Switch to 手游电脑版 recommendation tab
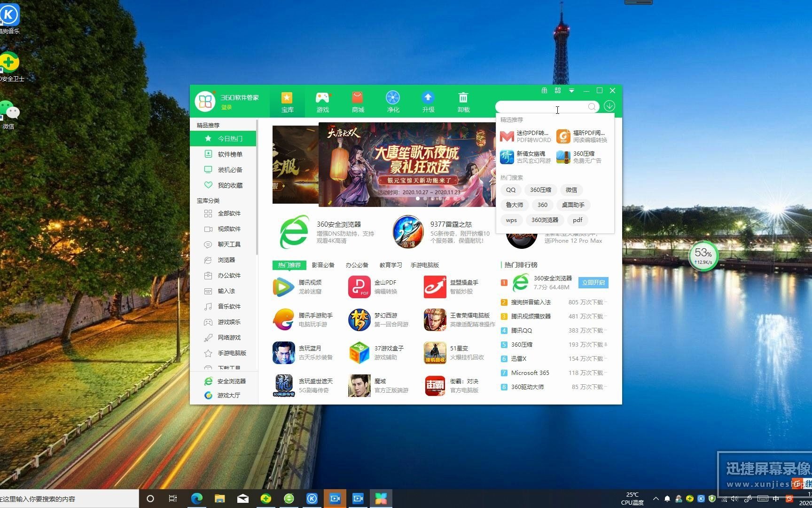 tap(424, 265)
